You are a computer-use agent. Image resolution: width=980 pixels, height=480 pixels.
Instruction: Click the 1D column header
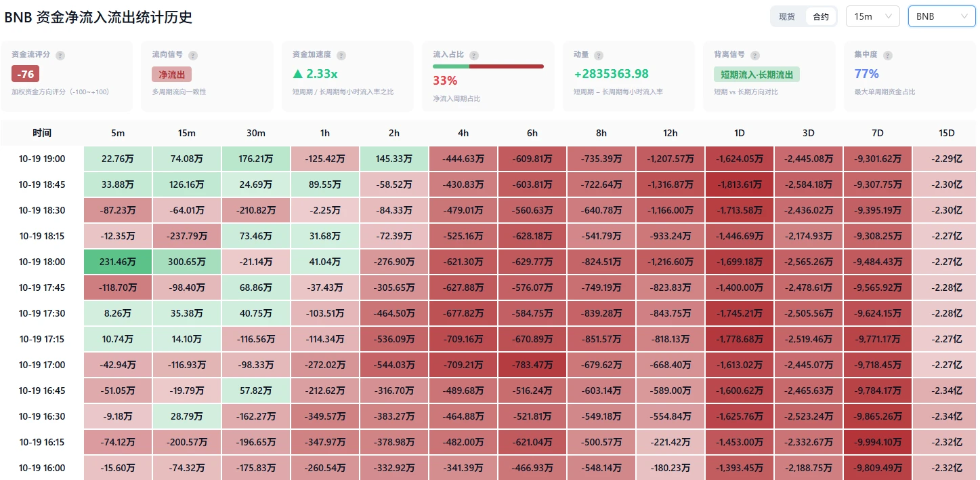coord(740,133)
